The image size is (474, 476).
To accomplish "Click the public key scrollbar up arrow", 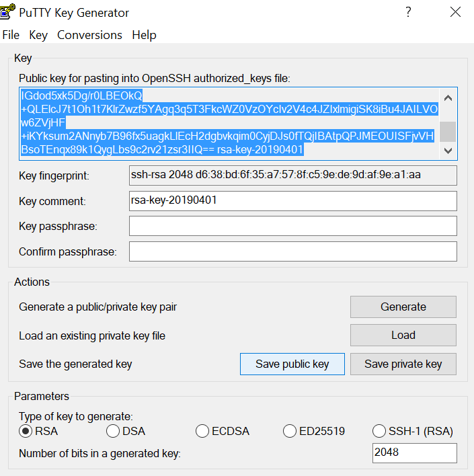I will [448, 98].
